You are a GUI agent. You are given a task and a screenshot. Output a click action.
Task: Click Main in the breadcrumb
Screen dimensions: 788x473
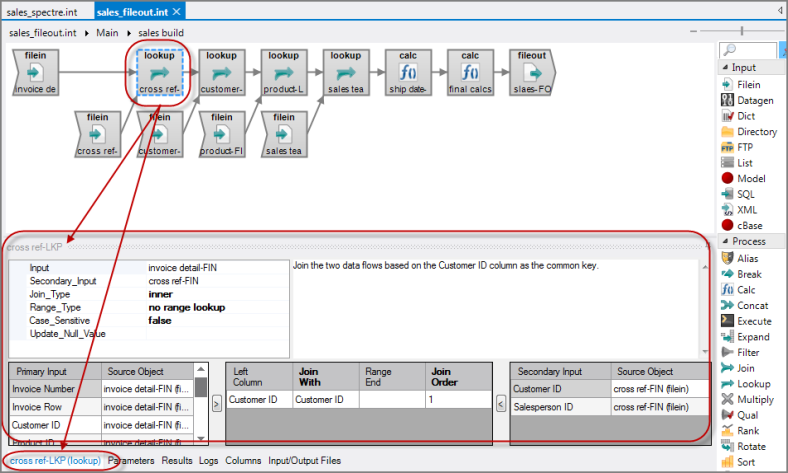click(x=107, y=33)
